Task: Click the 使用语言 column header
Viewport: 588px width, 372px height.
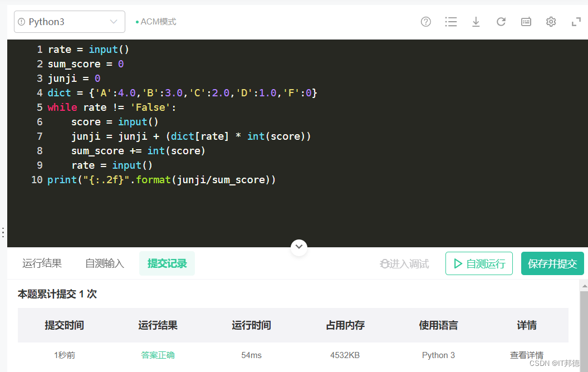Action: click(x=438, y=325)
